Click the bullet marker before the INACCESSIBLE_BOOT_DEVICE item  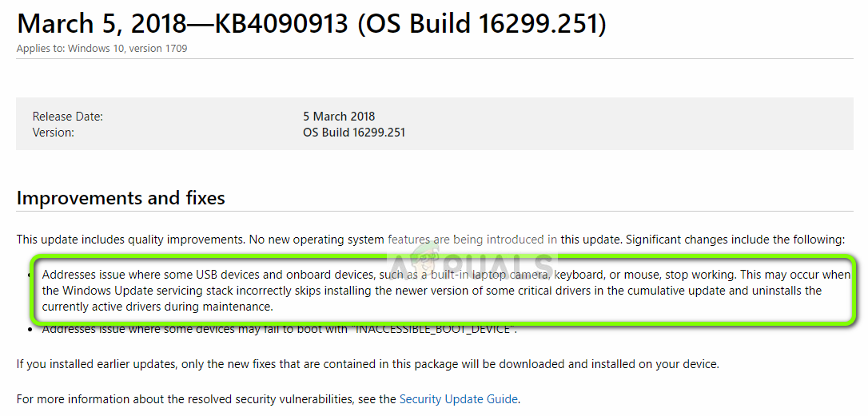coord(29,329)
